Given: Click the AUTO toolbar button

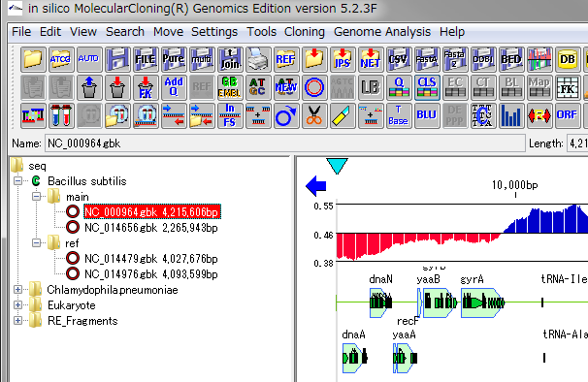Looking at the screenshot, I should (x=89, y=59).
